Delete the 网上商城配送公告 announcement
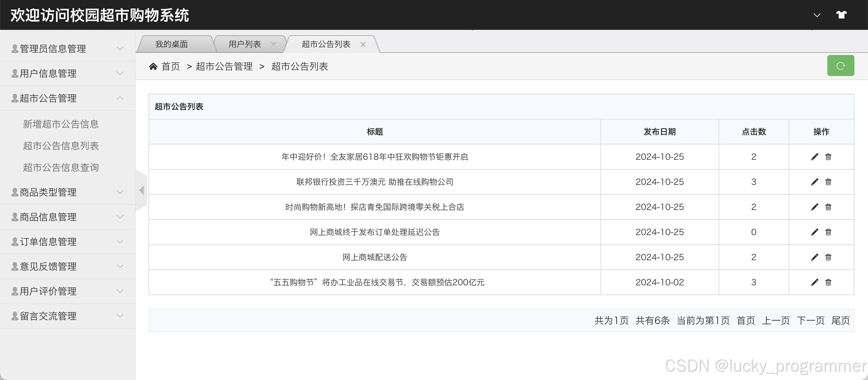868x380 pixels. pyautogui.click(x=828, y=257)
